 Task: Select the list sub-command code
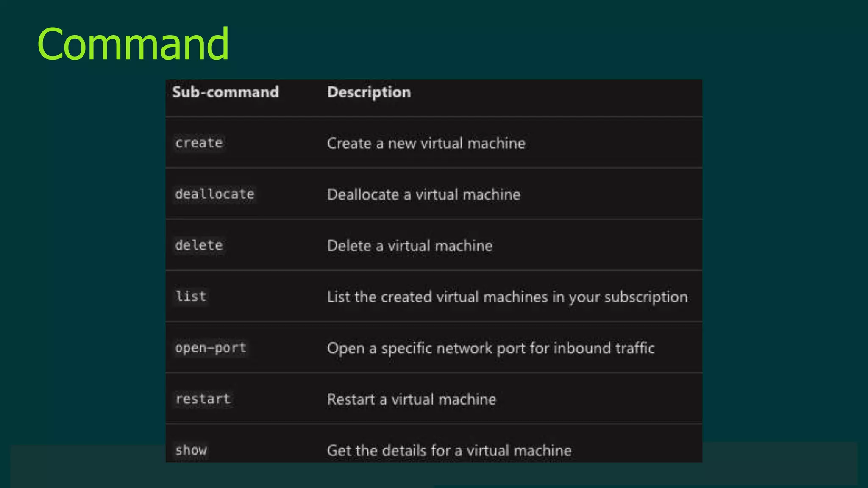(191, 296)
